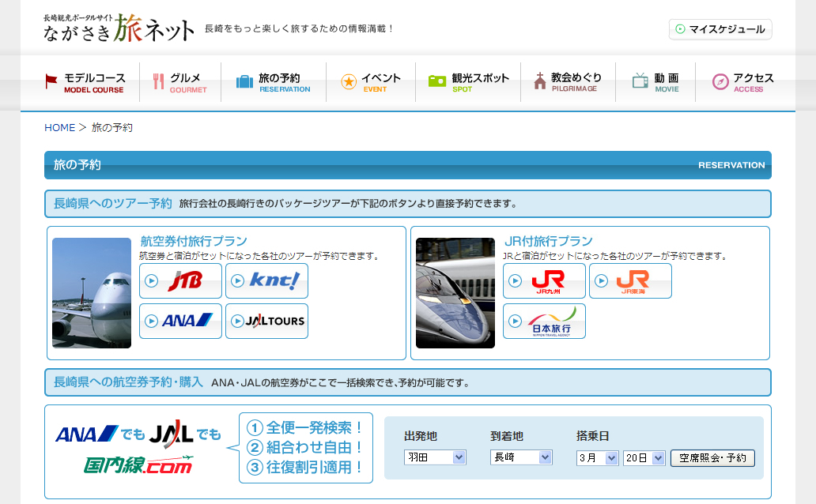Open the 観光スポット Spot menu
The width and height of the screenshot is (816, 504).
coord(468,82)
